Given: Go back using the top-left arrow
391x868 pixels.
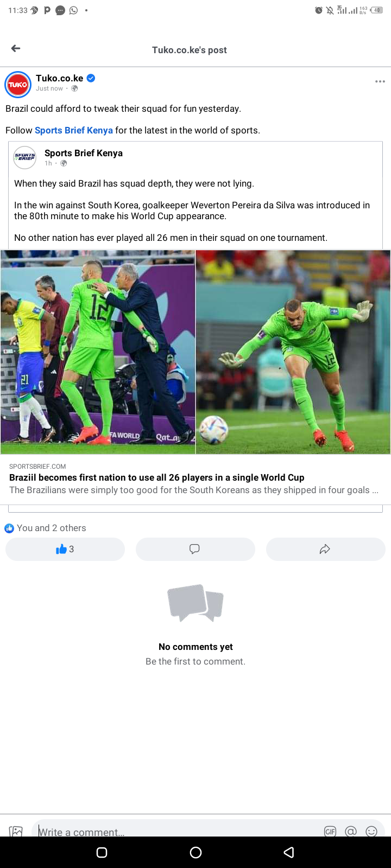Looking at the screenshot, I should 16,49.
